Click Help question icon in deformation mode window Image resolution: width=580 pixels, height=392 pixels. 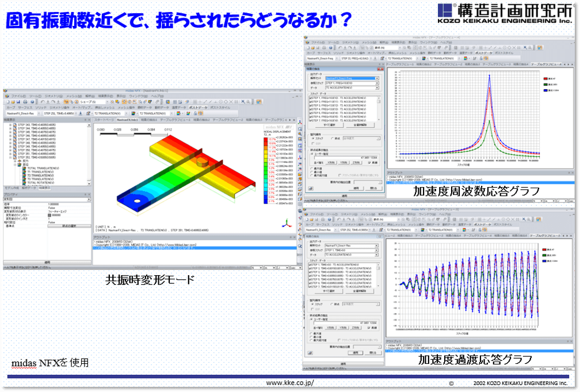32,101
